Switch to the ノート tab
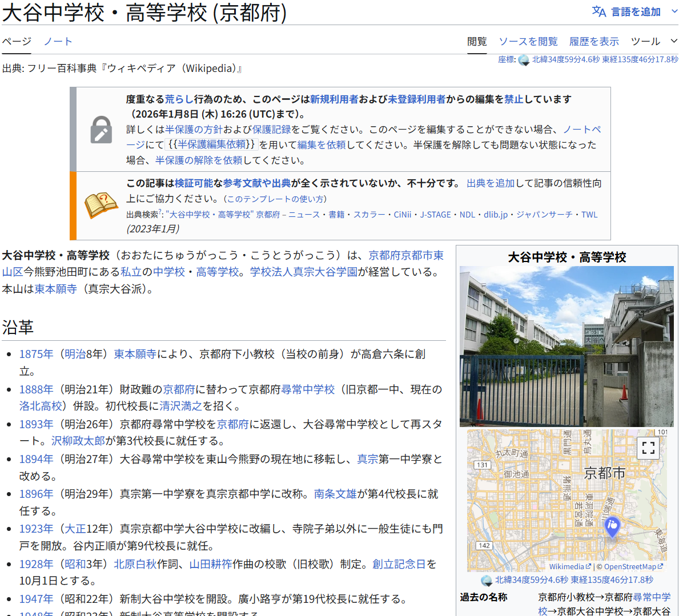Viewport: 679px width, 616px height. pos(58,42)
